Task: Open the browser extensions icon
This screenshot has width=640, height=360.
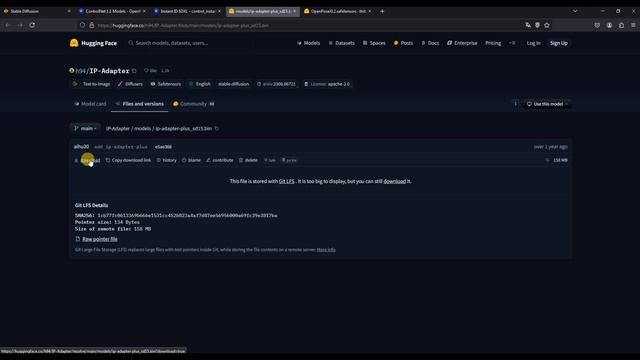Action: pyautogui.click(x=621, y=25)
